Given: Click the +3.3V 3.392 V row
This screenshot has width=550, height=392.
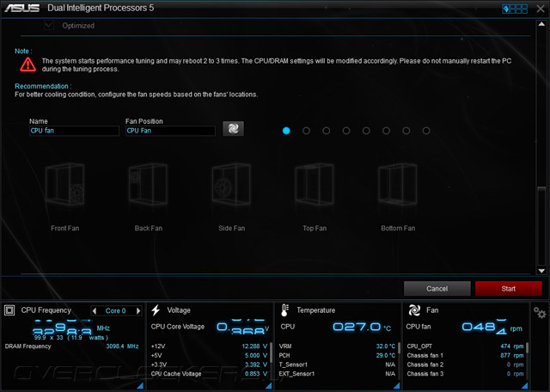Looking at the screenshot, I should 209,364.
